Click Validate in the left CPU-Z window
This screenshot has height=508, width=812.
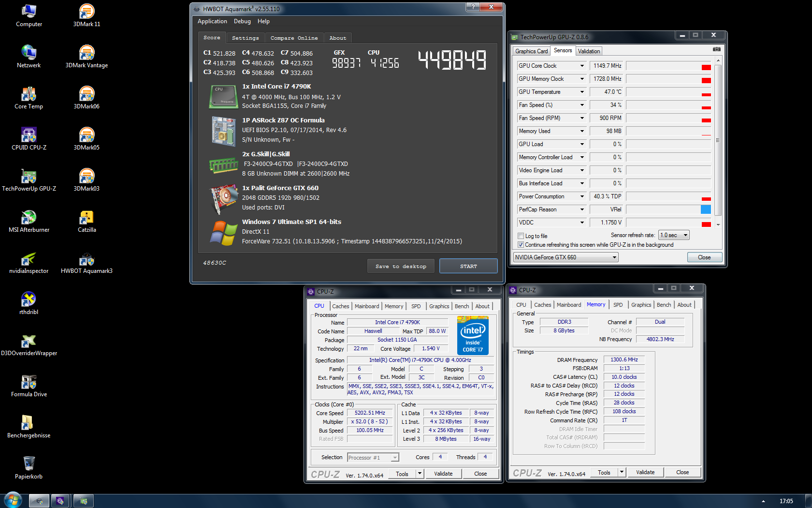click(x=443, y=474)
